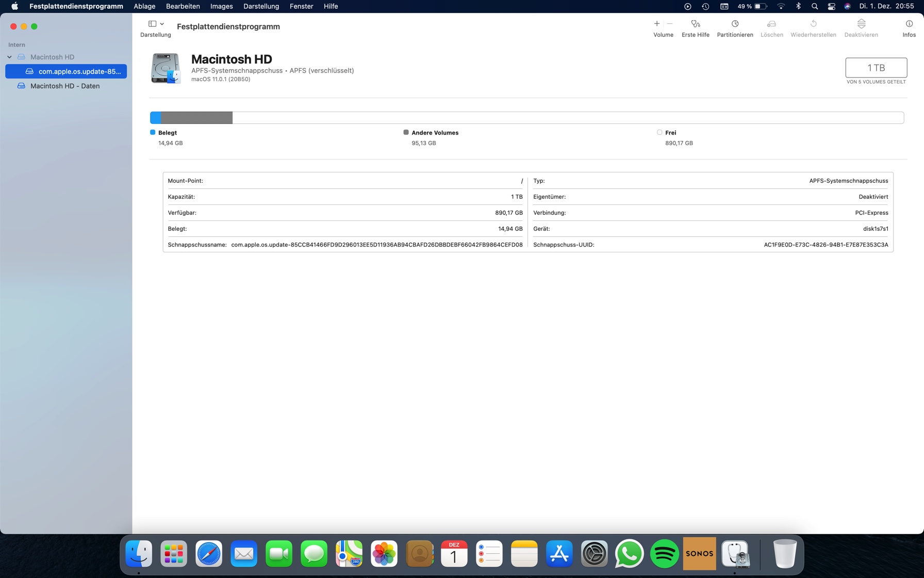
Task: Open Maps from the Dock
Action: pos(349,554)
